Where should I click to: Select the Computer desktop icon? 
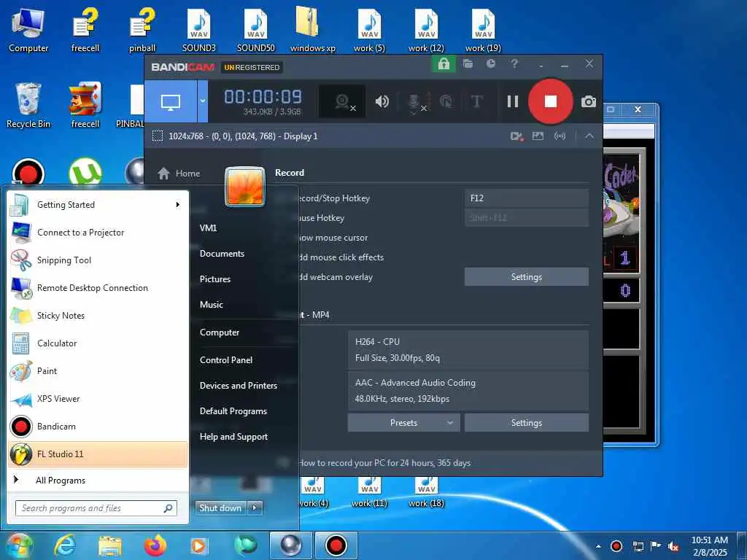pos(28,30)
